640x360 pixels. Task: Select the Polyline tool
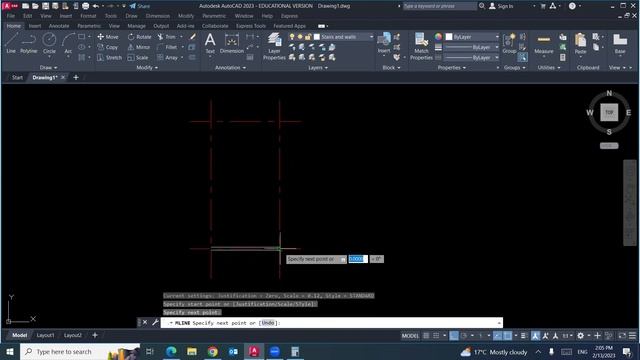[29, 43]
